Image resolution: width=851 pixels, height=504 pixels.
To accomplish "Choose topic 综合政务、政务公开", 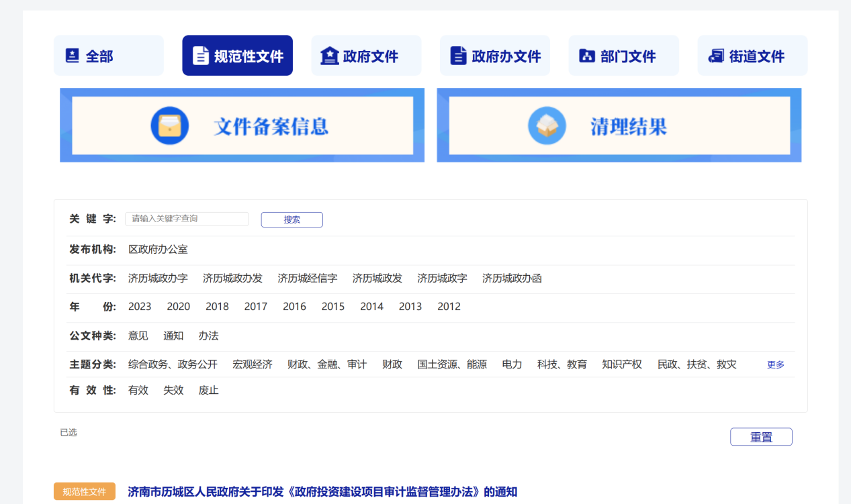I will [x=173, y=364].
